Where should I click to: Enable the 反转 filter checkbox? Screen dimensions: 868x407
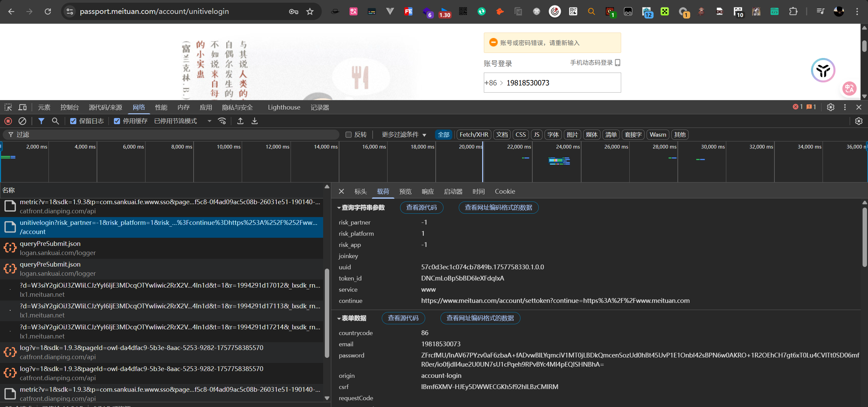click(348, 135)
